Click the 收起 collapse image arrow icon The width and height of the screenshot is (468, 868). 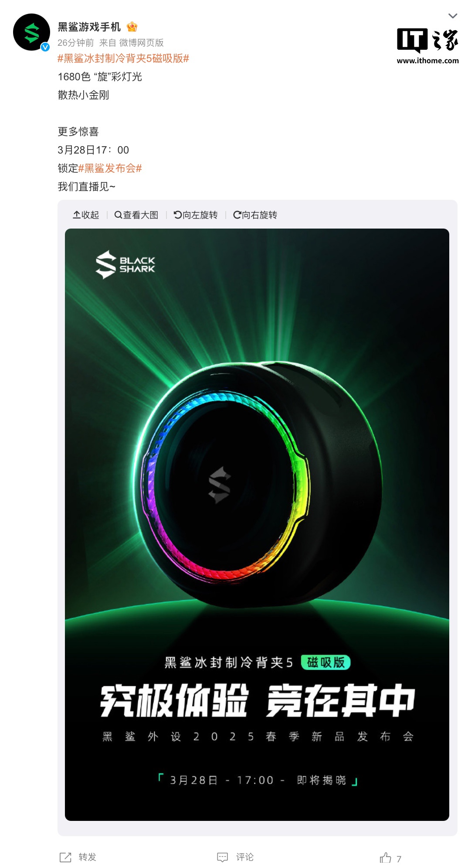click(77, 215)
